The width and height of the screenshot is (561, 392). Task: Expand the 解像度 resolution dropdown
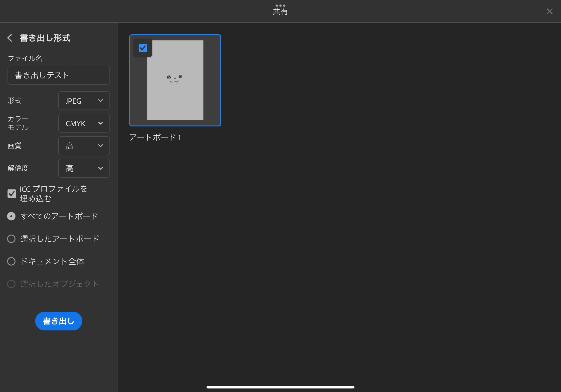[84, 168]
